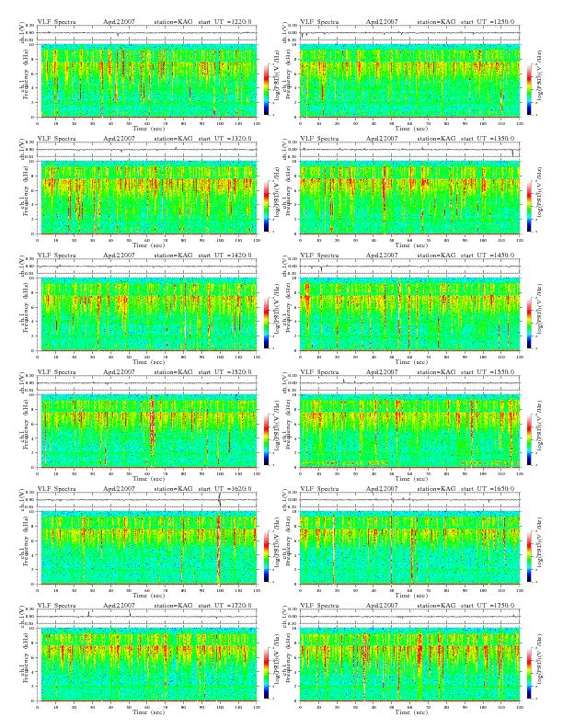Image resolution: width=563 pixels, height=728 pixels.
Task: Click 'Time (sec)' label under the 1750:0 panel
Action: click(x=410, y=711)
